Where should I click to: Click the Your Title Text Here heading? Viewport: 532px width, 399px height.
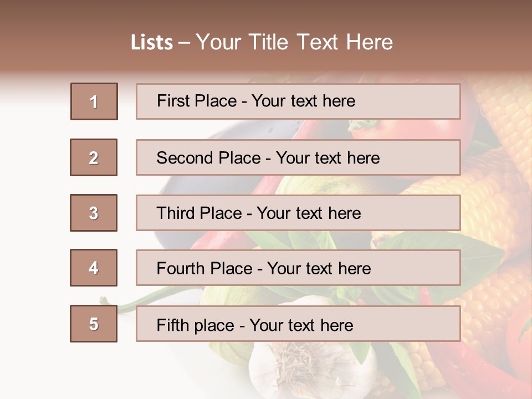294,43
